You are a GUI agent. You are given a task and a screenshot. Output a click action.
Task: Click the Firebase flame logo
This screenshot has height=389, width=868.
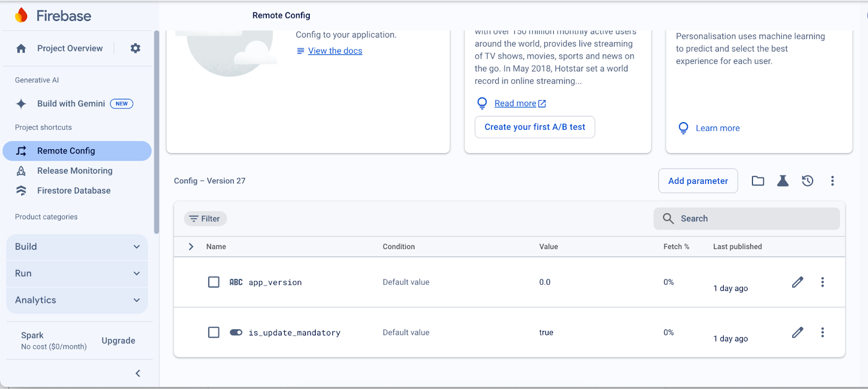tap(21, 15)
